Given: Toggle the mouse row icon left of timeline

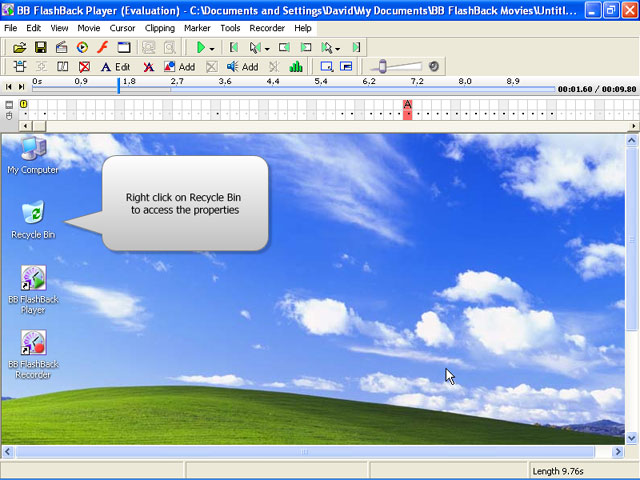Looking at the screenshot, I should 9,114.
